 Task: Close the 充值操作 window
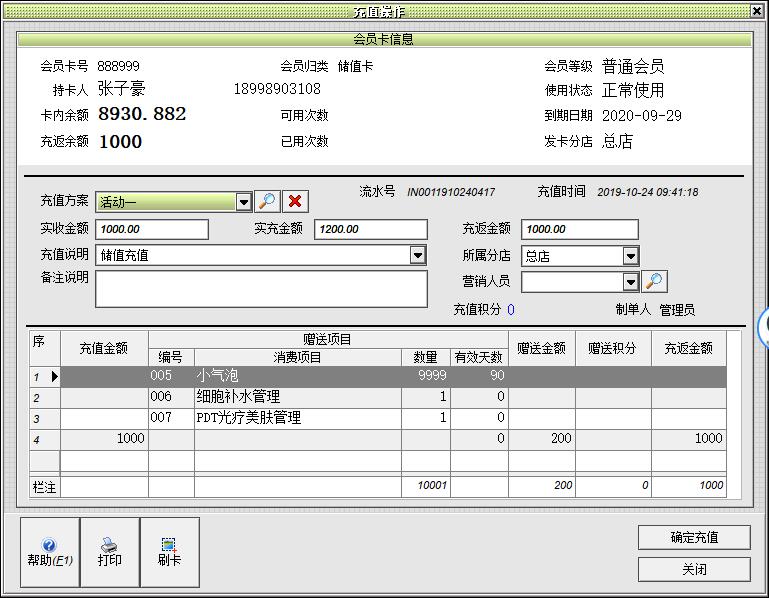click(x=757, y=10)
